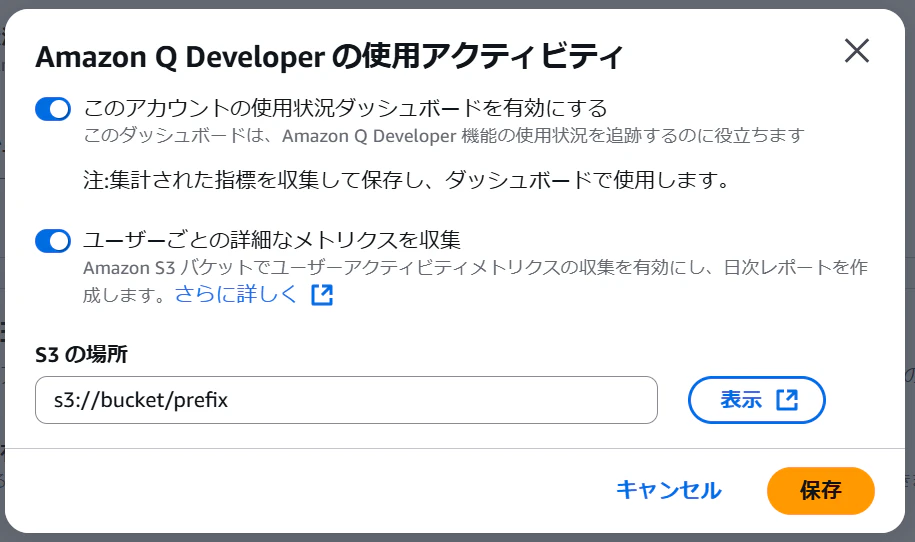
Task: Click the S3 の場所 field label
Action: [81, 355]
